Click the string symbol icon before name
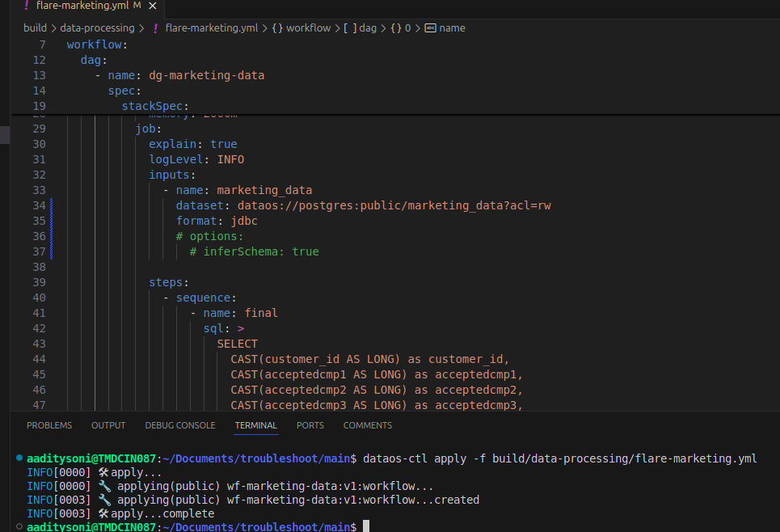Viewport: 780px width, 532px height. [x=430, y=28]
